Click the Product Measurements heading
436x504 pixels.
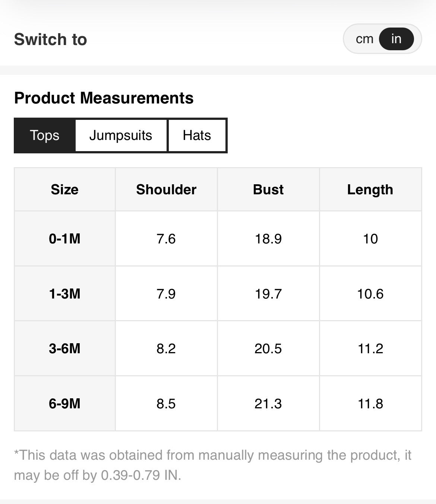[x=104, y=98]
